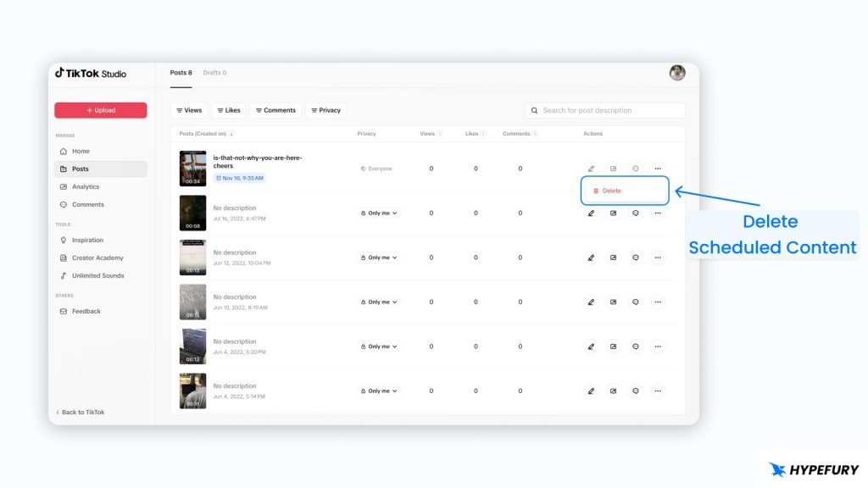Toggle the Privacy filter button
This screenshot has width=868, height=488.
click(325, 110)
